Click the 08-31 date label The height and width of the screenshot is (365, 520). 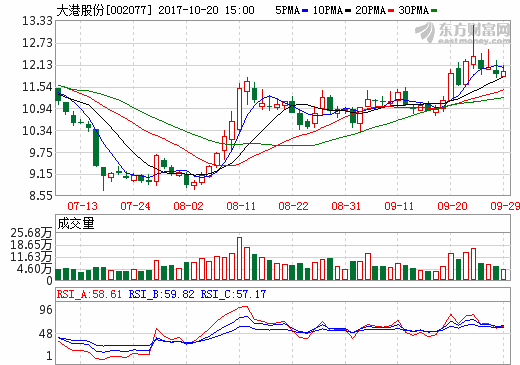click(346, 206)
